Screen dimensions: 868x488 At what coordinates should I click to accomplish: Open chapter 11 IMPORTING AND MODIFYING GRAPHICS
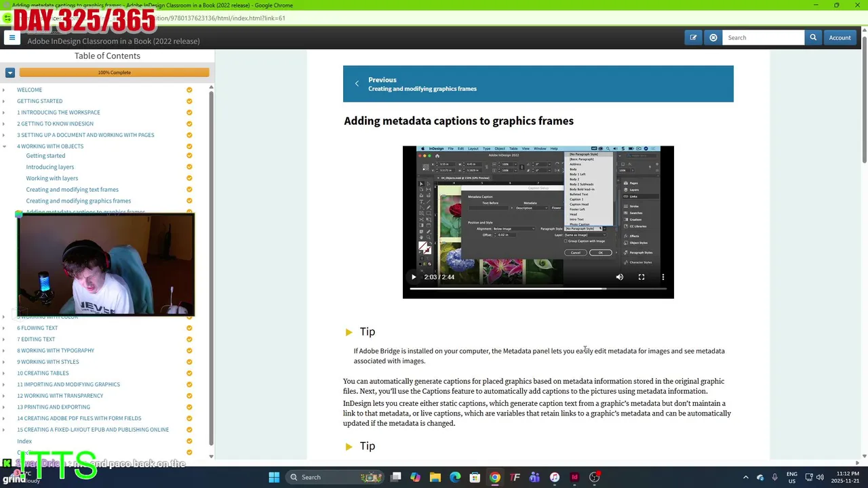68,384
